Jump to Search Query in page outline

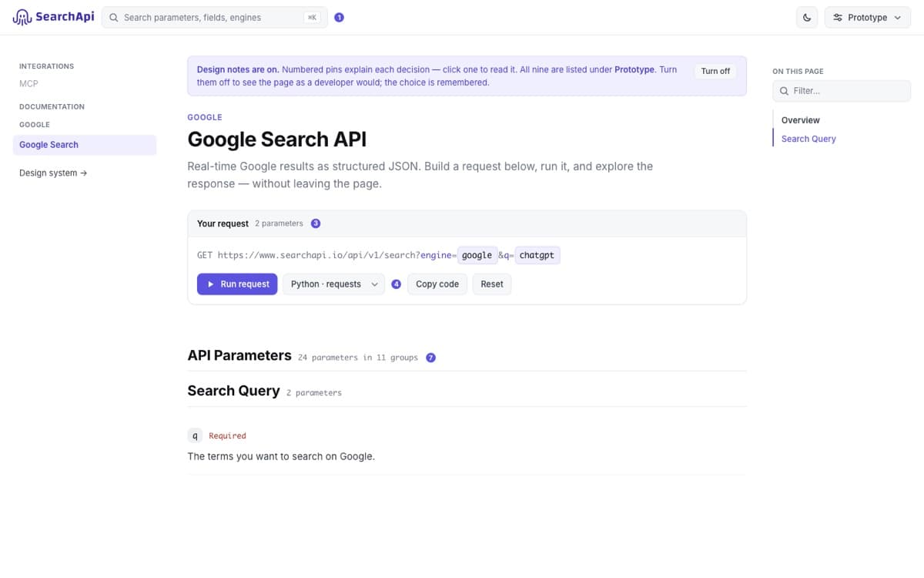tap(808, 139)
